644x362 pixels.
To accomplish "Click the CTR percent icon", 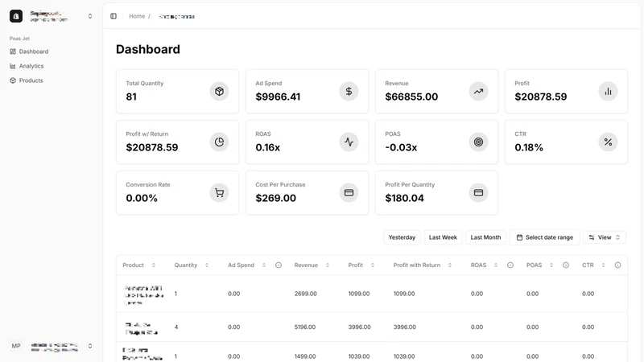I will (x=608, y=142).
